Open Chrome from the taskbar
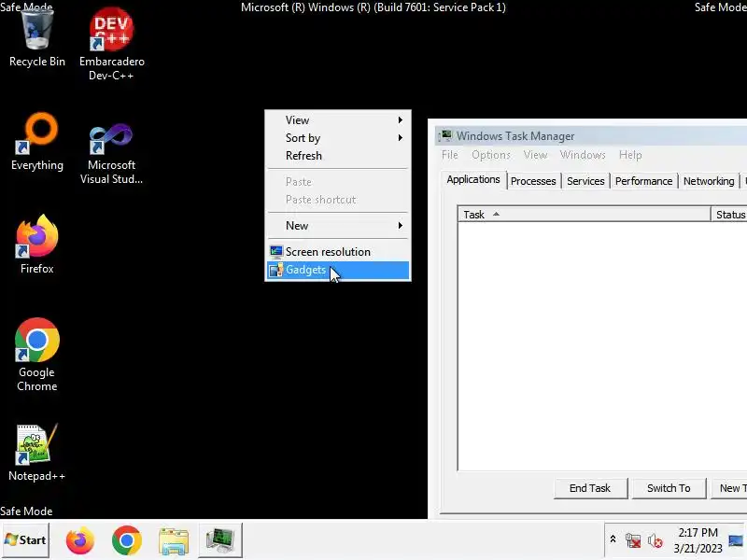 click(127, 540)
